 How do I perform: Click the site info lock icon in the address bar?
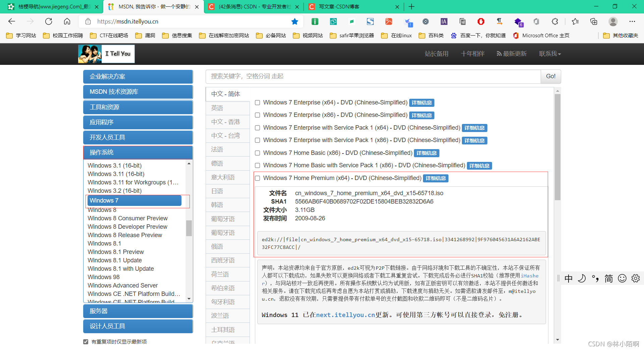click(x=88, y=21)
